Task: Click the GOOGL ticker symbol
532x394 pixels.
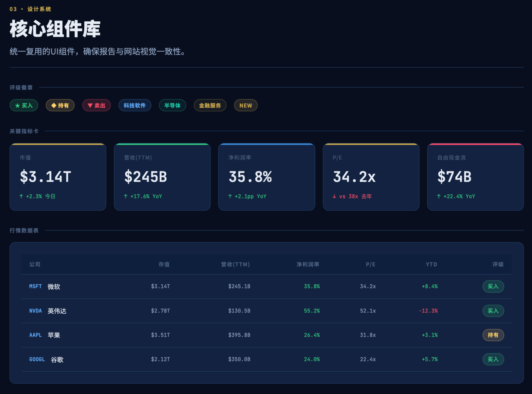Action: point(37,359)
